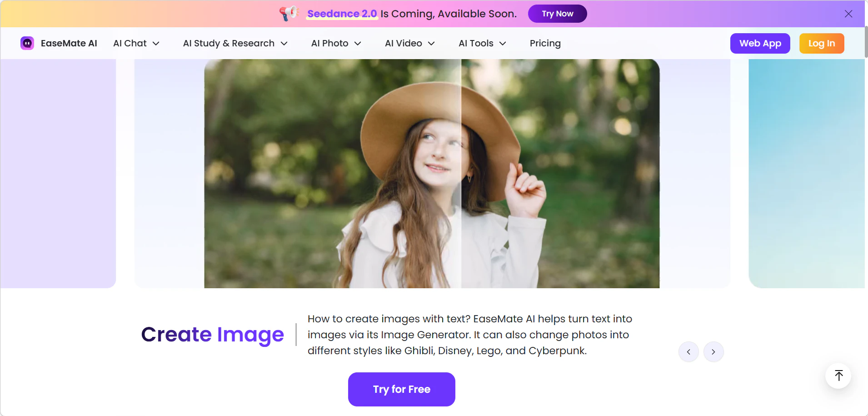Image resolution: width=868 pixels, height=416 pixels.
Task: Click the Log In button
Action: coord(822,43)
